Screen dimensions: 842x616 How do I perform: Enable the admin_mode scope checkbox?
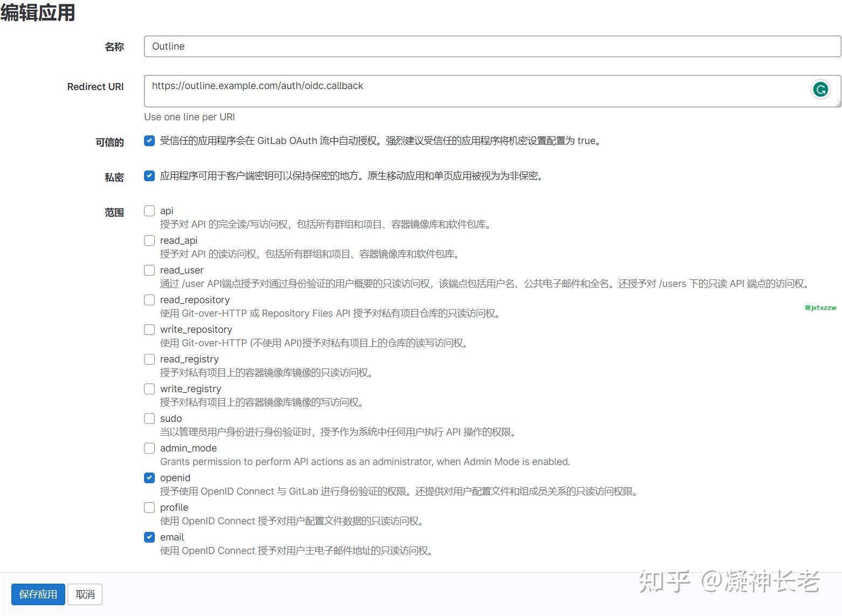[x=149, y=448]
